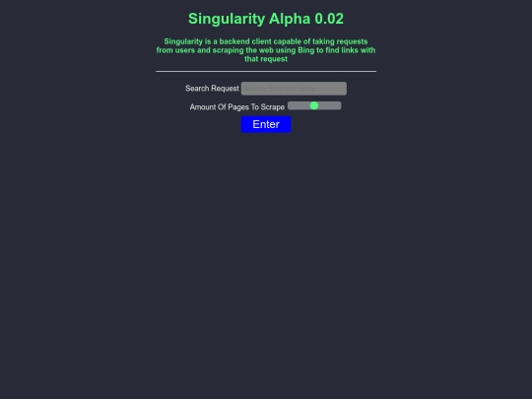The width and height of the screenshot is (532, 399).
Task: Click empty dark area below Enter button
Action: pyautogui.click(x=266, y=254)
